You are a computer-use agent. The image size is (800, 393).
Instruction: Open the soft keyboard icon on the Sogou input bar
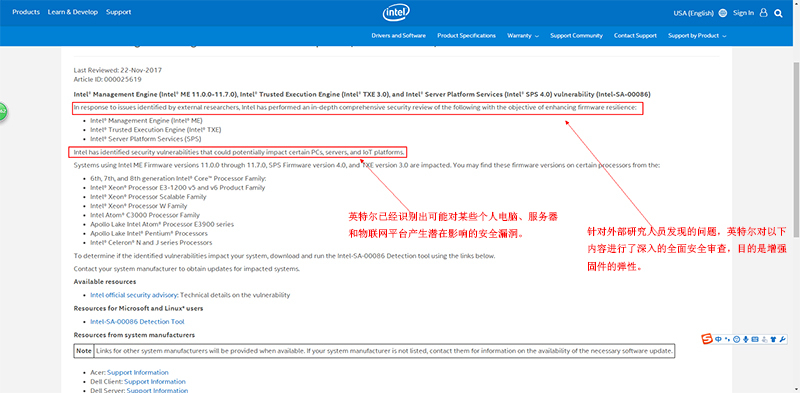tap(755, 339)
